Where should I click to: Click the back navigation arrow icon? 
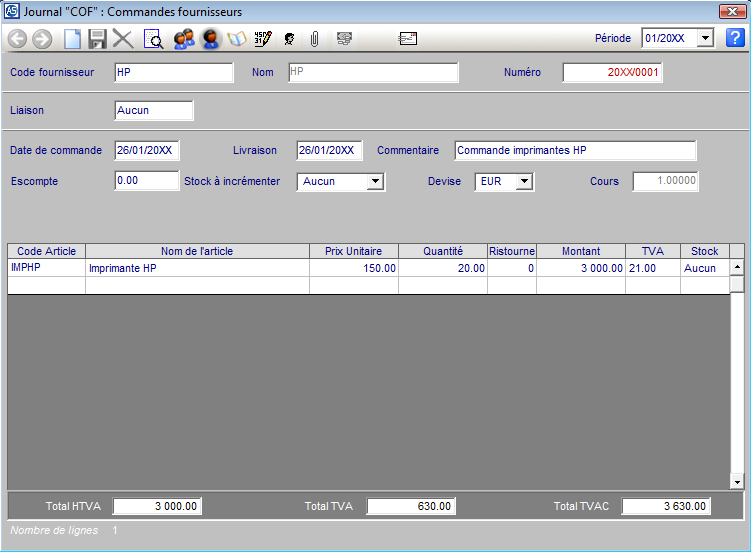click(17, 39)
